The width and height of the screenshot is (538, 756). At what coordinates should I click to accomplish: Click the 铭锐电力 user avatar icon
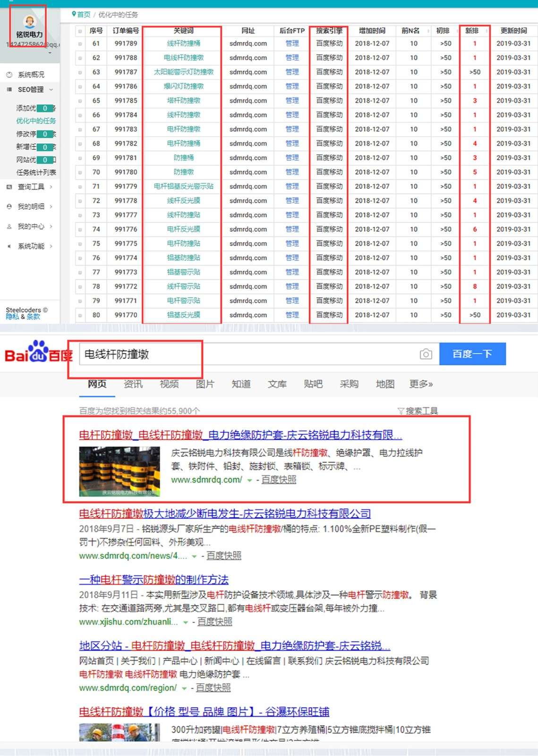pos(29,21)
